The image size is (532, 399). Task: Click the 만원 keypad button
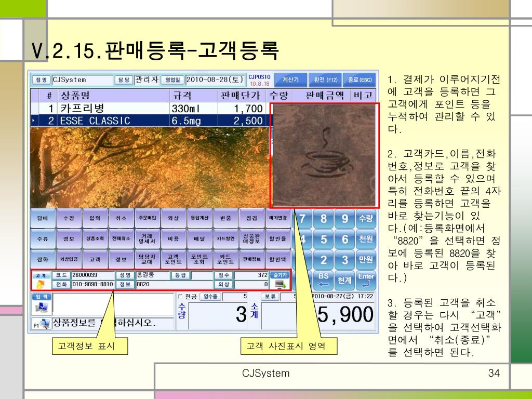pyautogui.click(x=366, y=260)
